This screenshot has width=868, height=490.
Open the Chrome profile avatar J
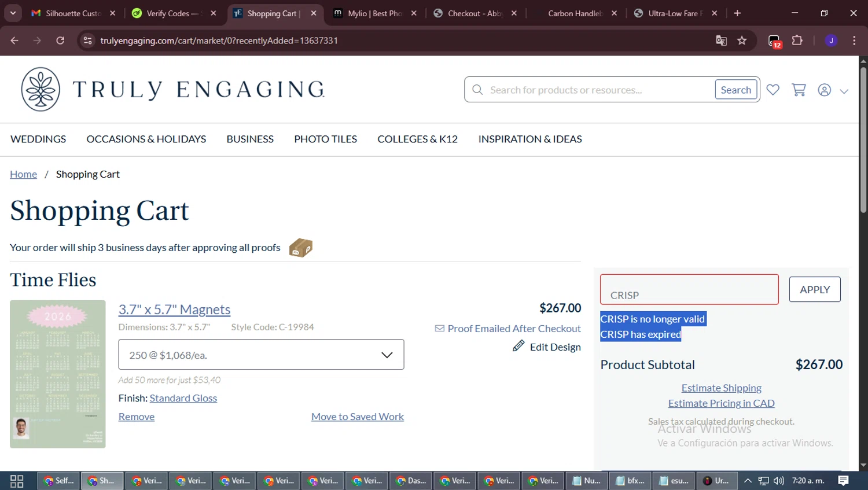[x=831, y=40]
